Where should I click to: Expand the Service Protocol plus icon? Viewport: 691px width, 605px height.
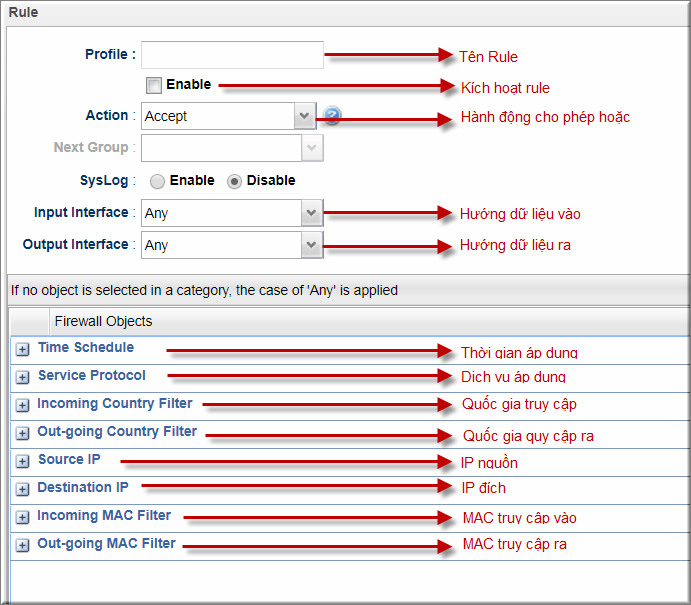click(x=22, y=377)
